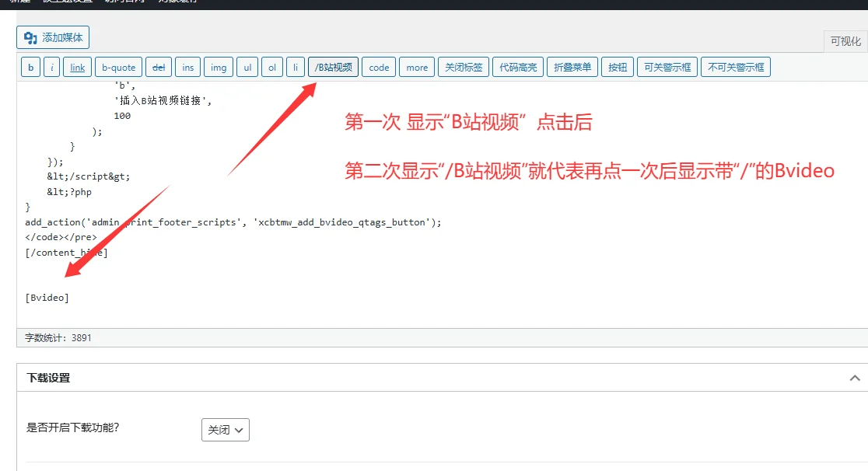The image size is (868, 471).
Task: Insert 代码高亮 shortcode
Action: 518,68
